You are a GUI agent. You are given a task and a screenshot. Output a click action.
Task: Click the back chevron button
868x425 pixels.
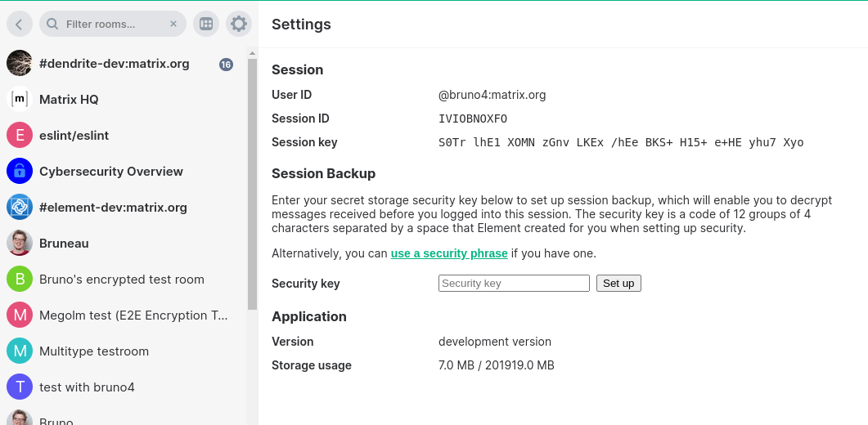[x=20, y=24]
